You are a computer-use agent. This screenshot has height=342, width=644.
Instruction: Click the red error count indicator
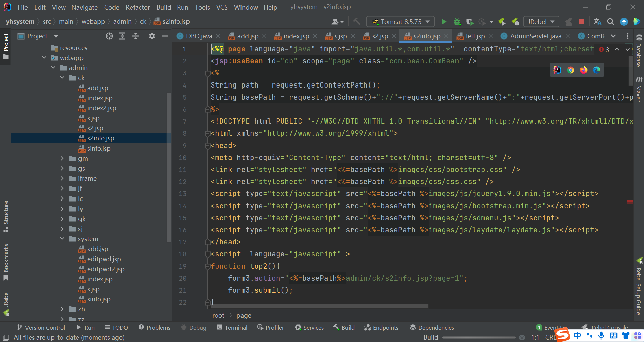click(604, 49)
